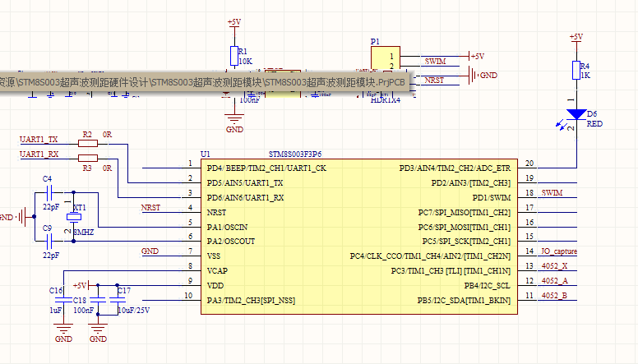This screenshot has width=638, height=364.
Task: Click the VCAP pin name in U1
Action: click(x=217, y=271)
